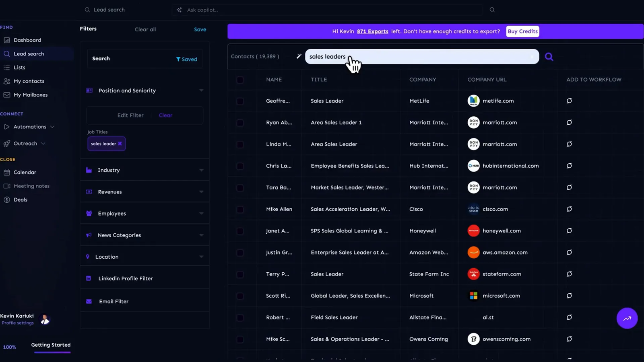Click workflow icon for Mike Allen row

pos(569,209)
